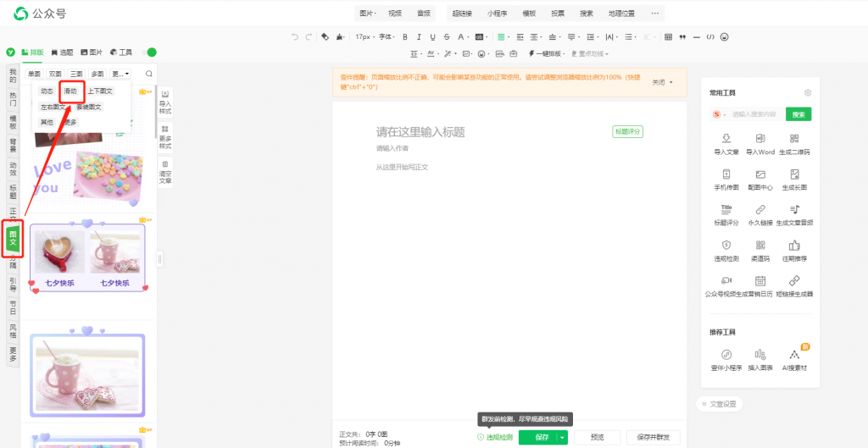Expand the save options arrow beside 保存
Image resolution: width=868 pixels, height=448 pixels.
pyautogui.click(x=563, y=438)
